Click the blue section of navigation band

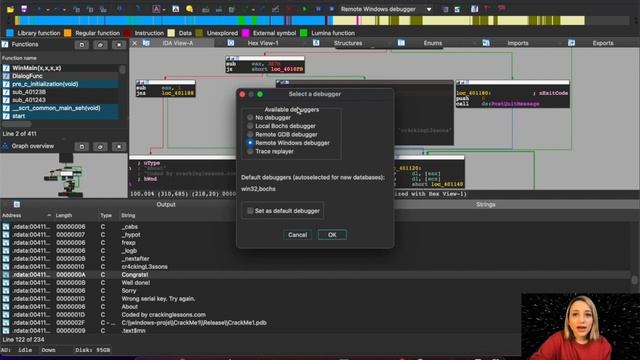click(x=127, y=20)
